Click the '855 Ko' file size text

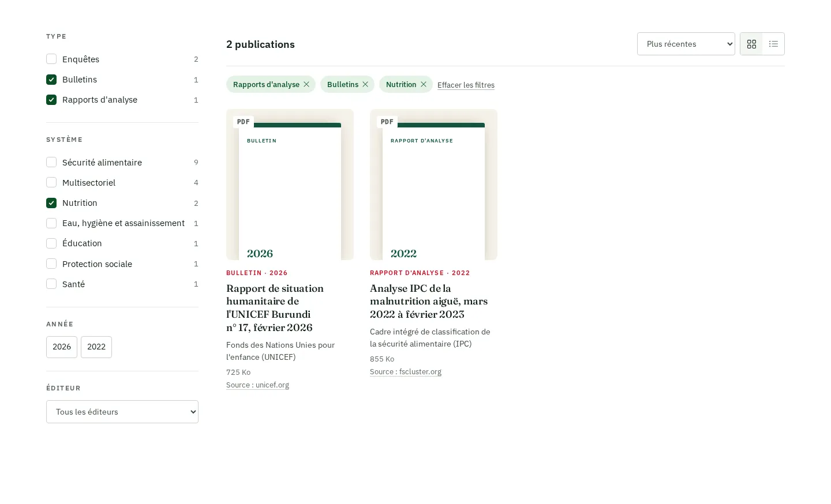pos(382,359)
